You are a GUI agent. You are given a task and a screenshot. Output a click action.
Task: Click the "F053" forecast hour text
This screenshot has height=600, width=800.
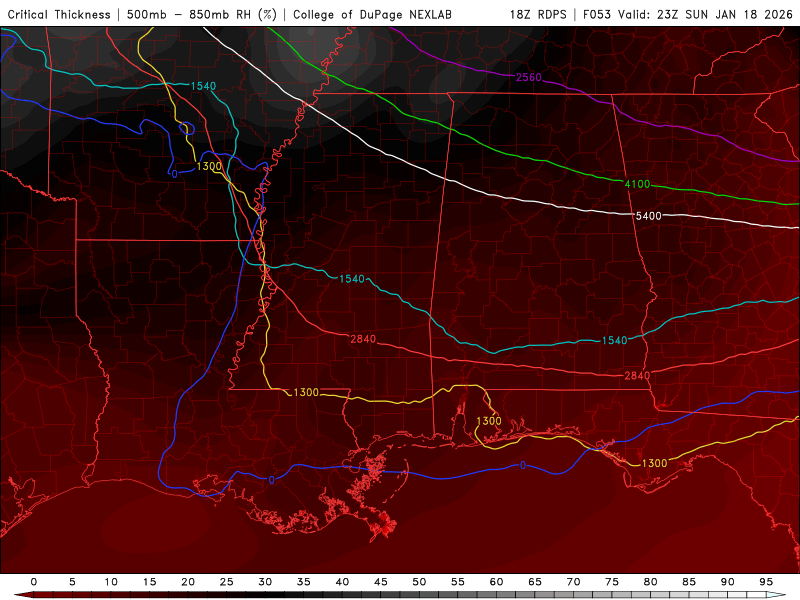point(597,14)
